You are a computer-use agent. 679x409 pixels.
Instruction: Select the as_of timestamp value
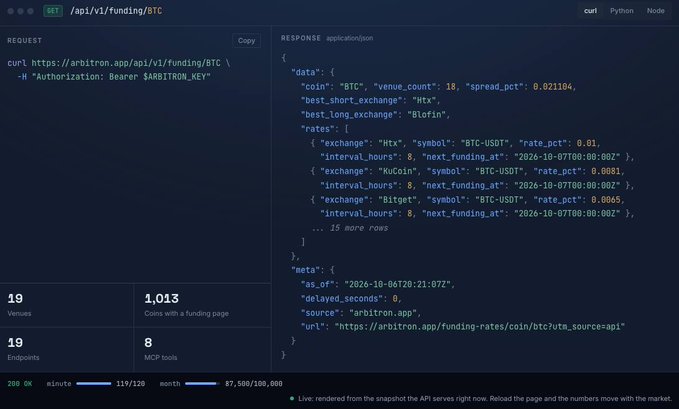coord(397,284)
